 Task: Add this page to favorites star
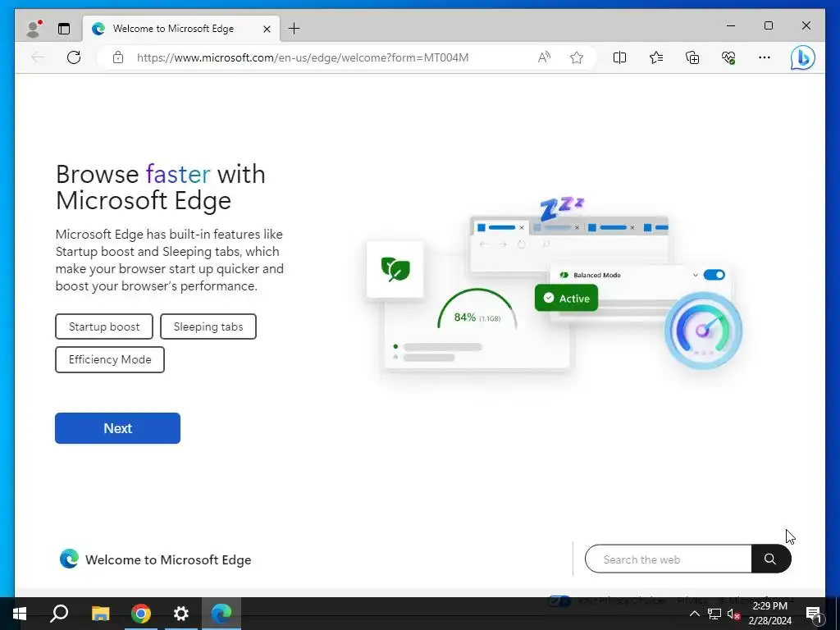coord(577,57)
